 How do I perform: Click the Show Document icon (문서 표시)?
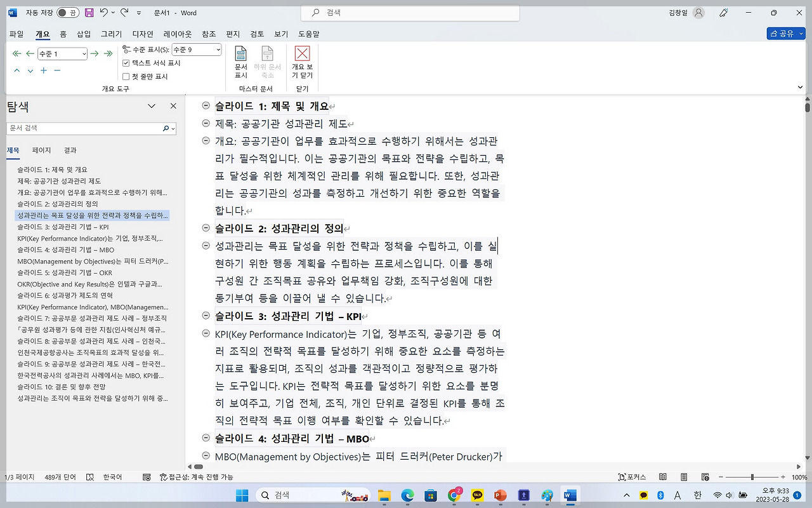coord(241,62)
